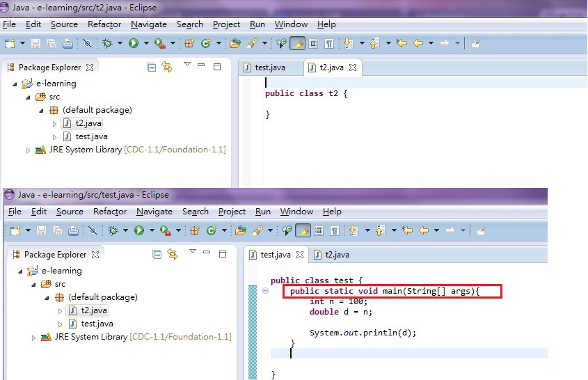Collapse the main method fold marker in test.java
588x380 pixels.
tap(266, 291)
